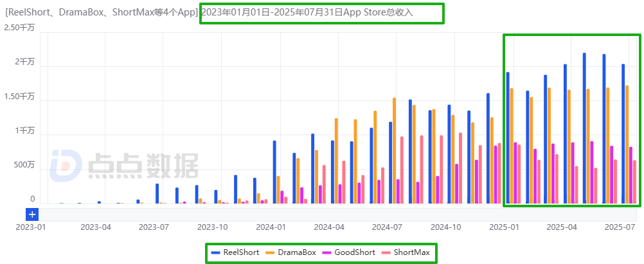This screenshot has height=264, width=644.
Task: Toggle the GoodShort series in the legend
Action: pyautogui.click(x=348, y=252)
